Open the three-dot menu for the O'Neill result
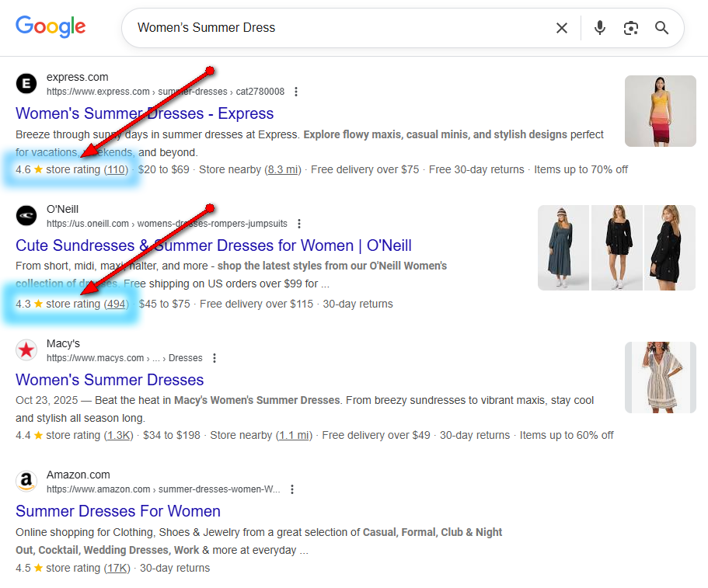 pos(299,223)
